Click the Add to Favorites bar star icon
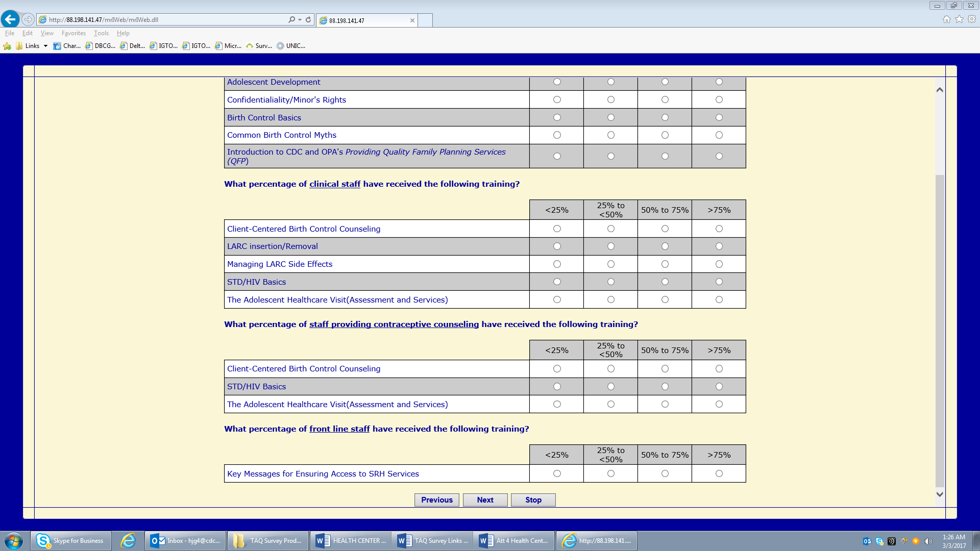Screen dimensions: 980x551 coord(7,46)
